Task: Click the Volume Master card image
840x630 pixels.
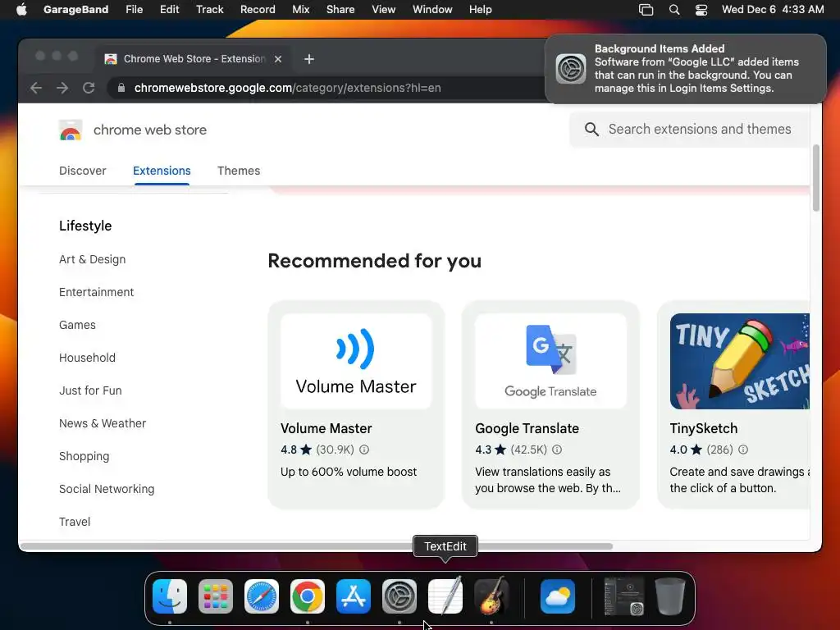Action: click(356, 361)
